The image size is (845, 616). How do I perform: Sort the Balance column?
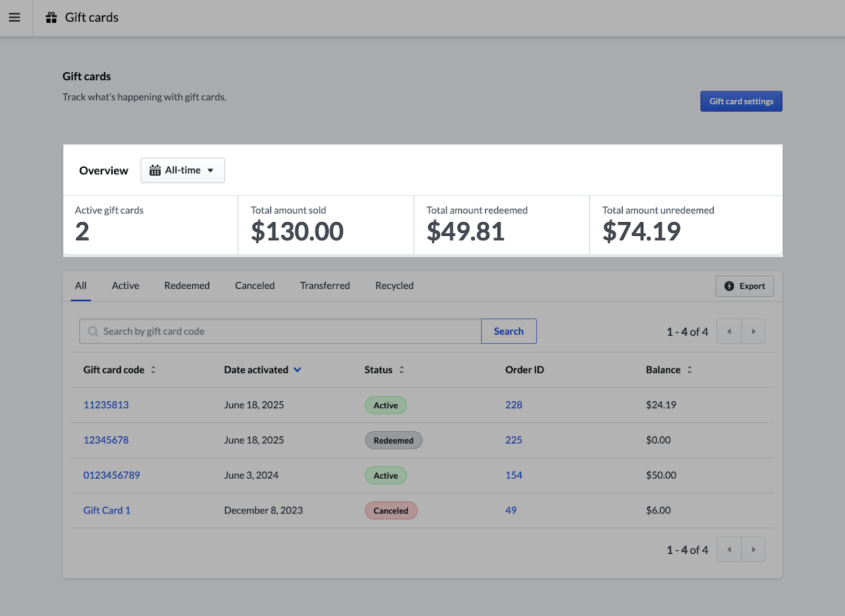point(689,370)
